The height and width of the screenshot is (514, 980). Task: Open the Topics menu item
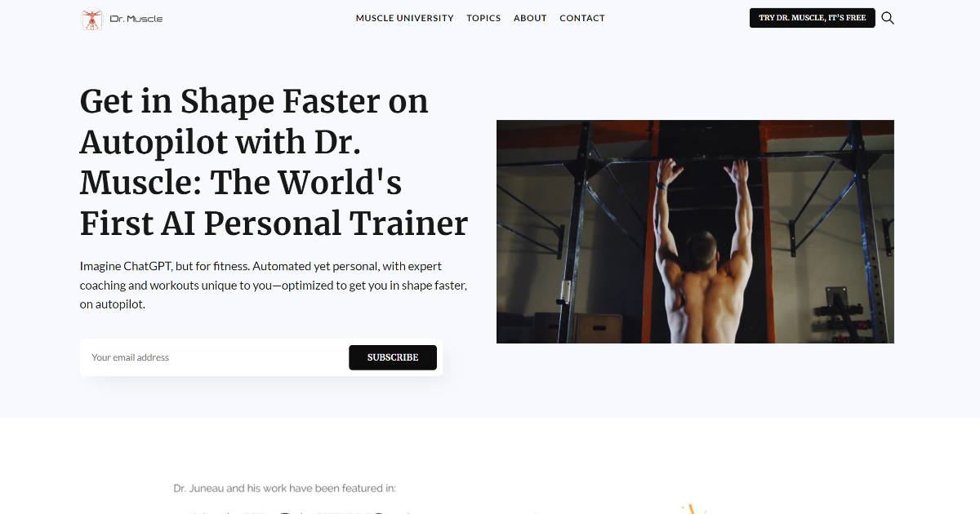tap(483, 18)
